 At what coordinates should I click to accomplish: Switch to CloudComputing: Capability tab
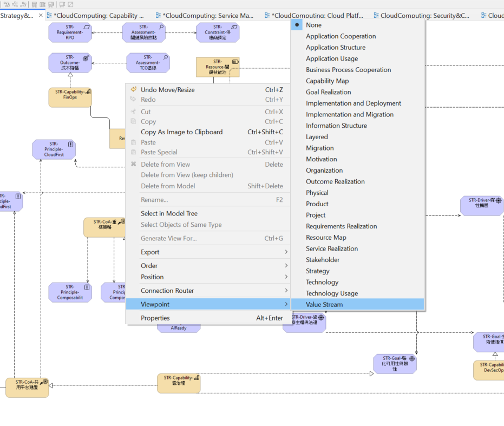click(99, 16)
